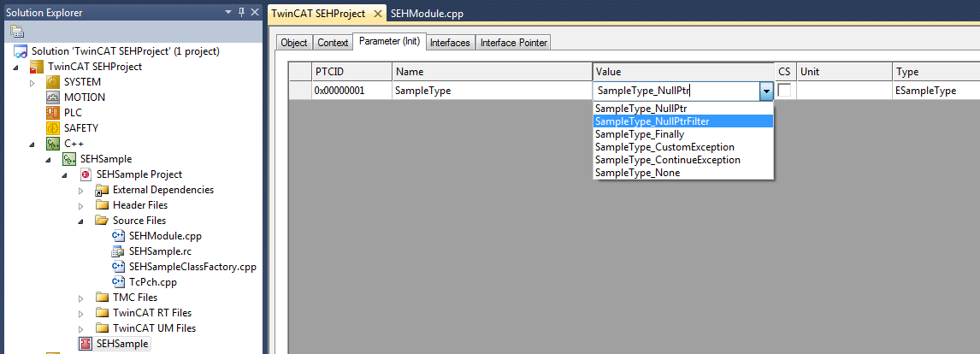The image size is (980, 354).
Task: Click the SEHSample.rc resource file icon
Action: [x=118, y=251]
